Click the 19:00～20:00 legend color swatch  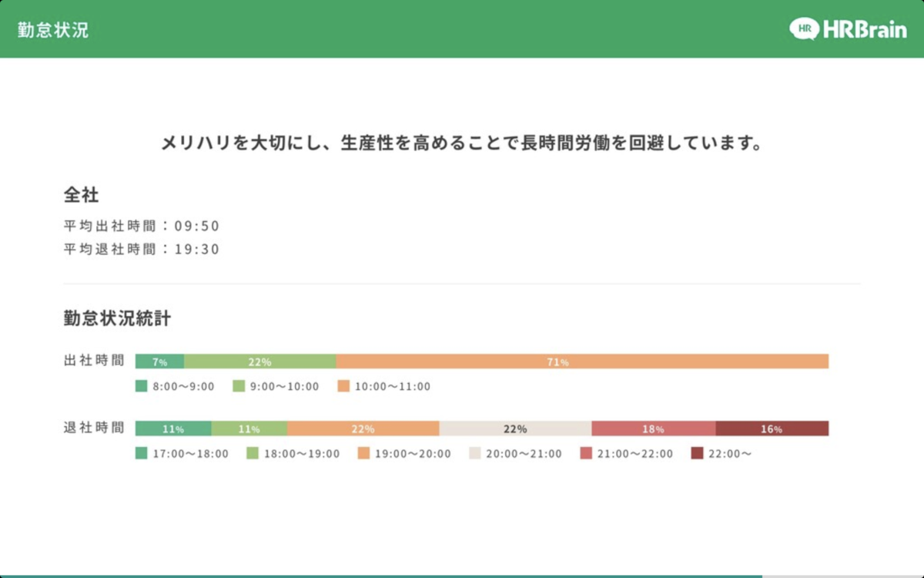(x=363, y=453)
